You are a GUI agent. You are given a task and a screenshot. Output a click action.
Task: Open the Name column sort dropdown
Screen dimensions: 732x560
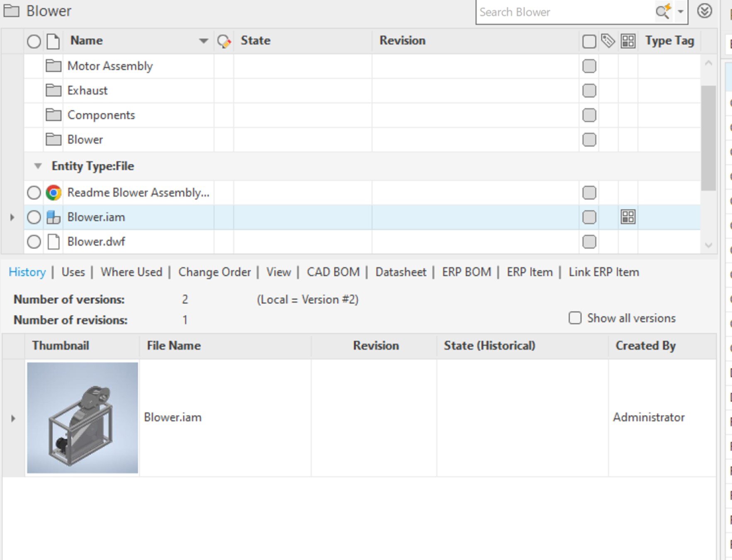(x=203, y=41)
